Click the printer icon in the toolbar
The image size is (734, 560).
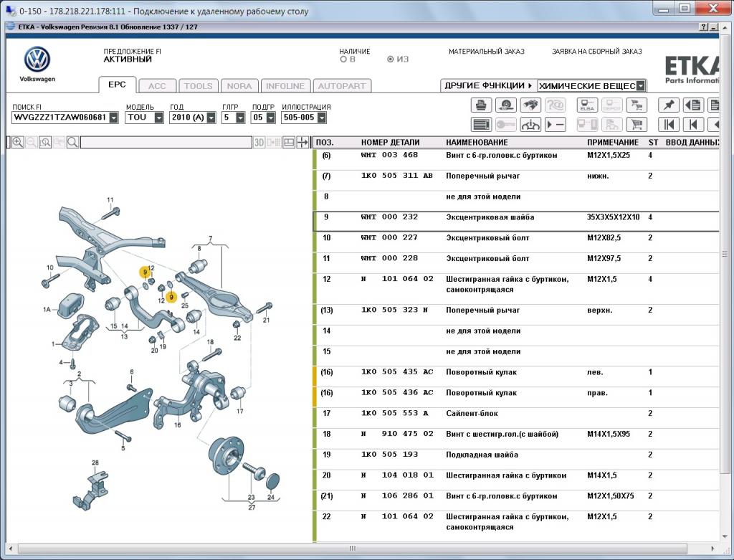(x=481, y=105)
